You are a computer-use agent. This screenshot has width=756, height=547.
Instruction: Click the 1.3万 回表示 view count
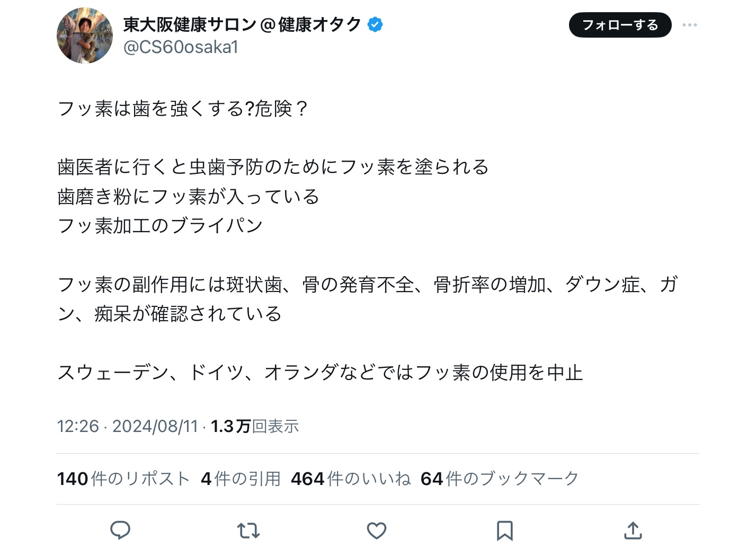click(x=255, y=426)
